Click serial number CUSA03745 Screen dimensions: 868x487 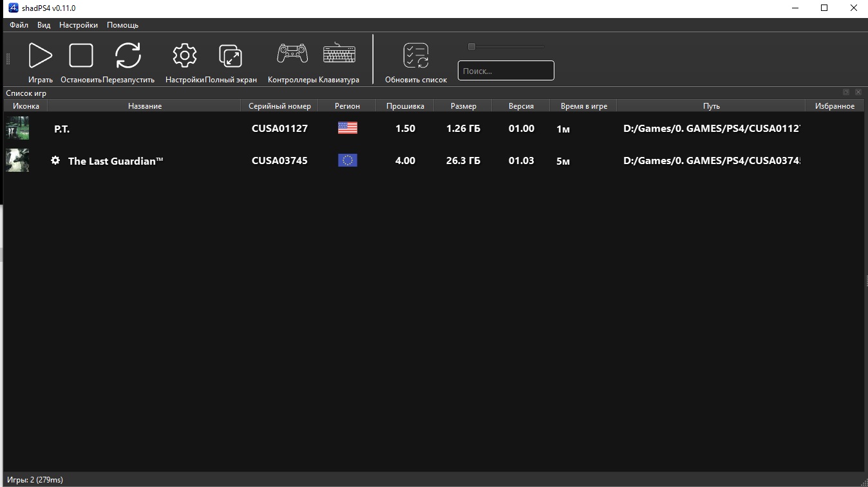tap(279, 160)
